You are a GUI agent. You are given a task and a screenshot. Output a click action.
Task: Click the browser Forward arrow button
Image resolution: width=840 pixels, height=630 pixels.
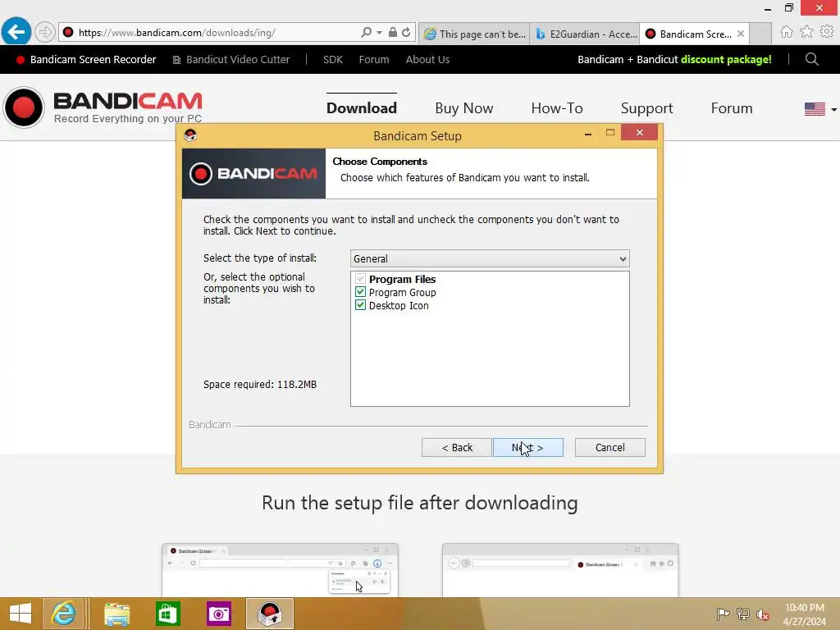pyautogui.click(x=45, y=32)
